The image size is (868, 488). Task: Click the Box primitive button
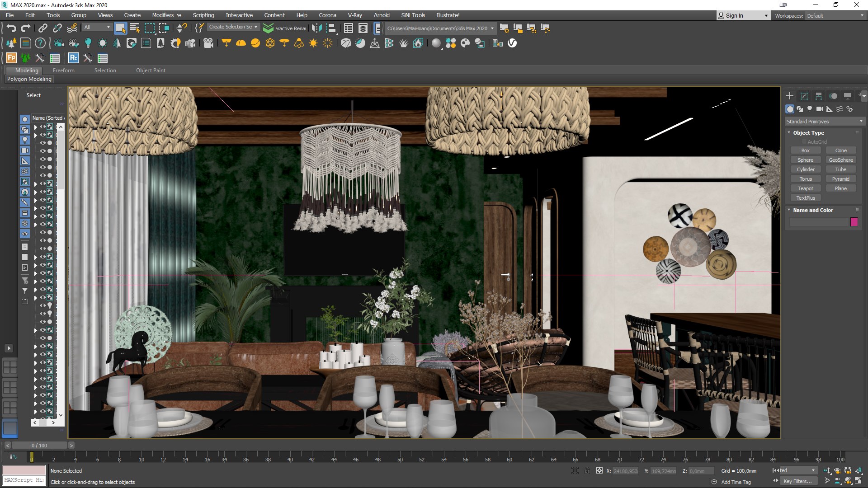pyautogui.click(x=805, y=150)
